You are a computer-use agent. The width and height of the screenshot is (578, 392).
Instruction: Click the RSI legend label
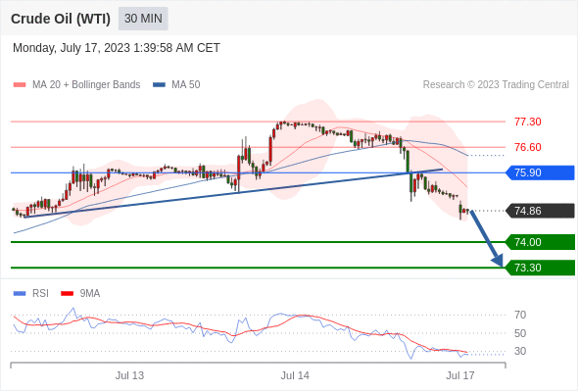(40, 294)
